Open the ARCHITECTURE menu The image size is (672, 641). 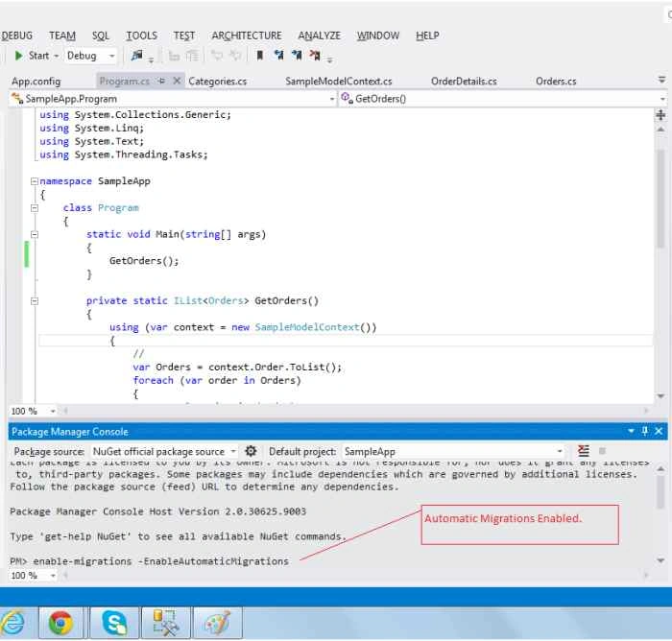click(247, 36)
